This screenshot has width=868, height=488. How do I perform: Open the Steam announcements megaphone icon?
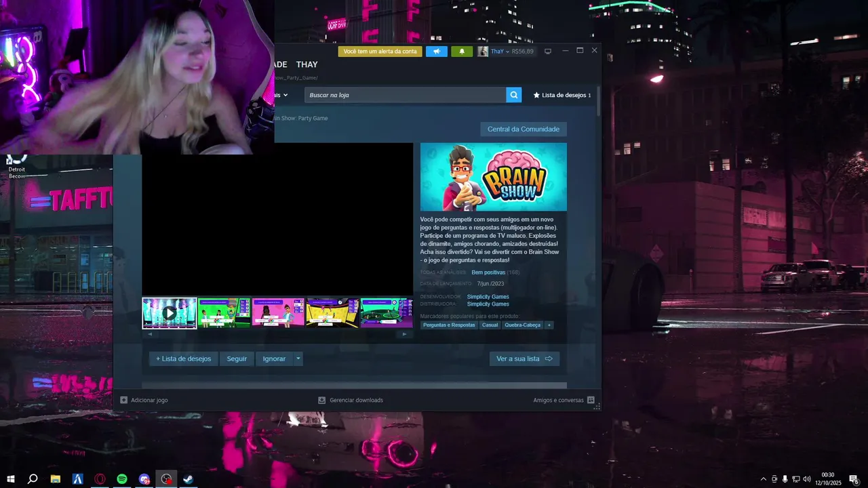(x=437, y=52)
